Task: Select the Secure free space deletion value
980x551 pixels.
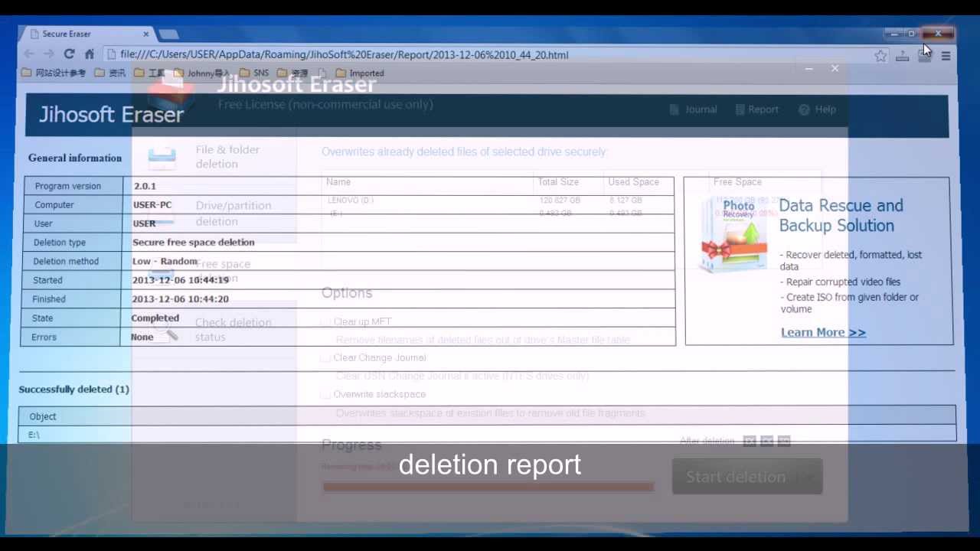Action: 194,242
